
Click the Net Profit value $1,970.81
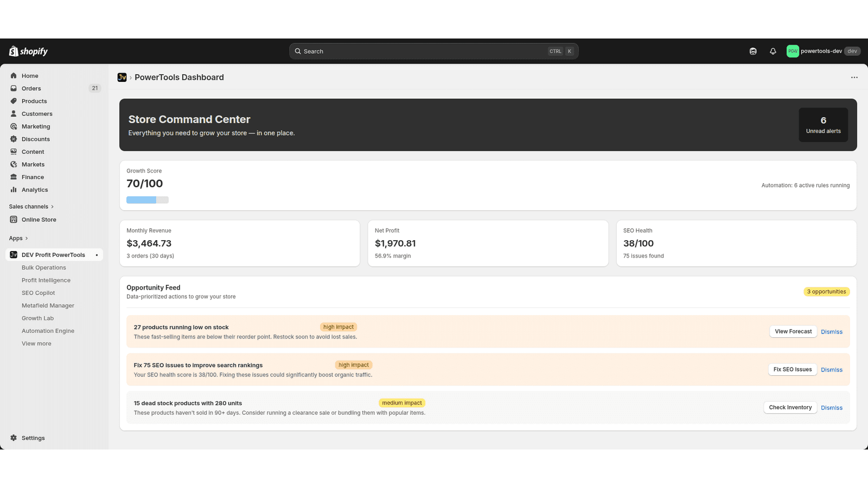coord(395,243)
